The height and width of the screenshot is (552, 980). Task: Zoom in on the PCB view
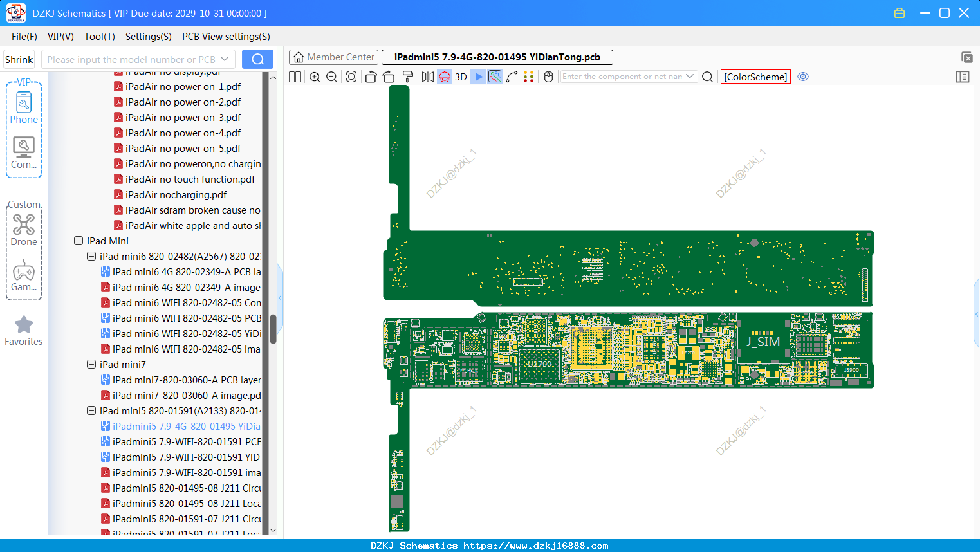point(315,77)
